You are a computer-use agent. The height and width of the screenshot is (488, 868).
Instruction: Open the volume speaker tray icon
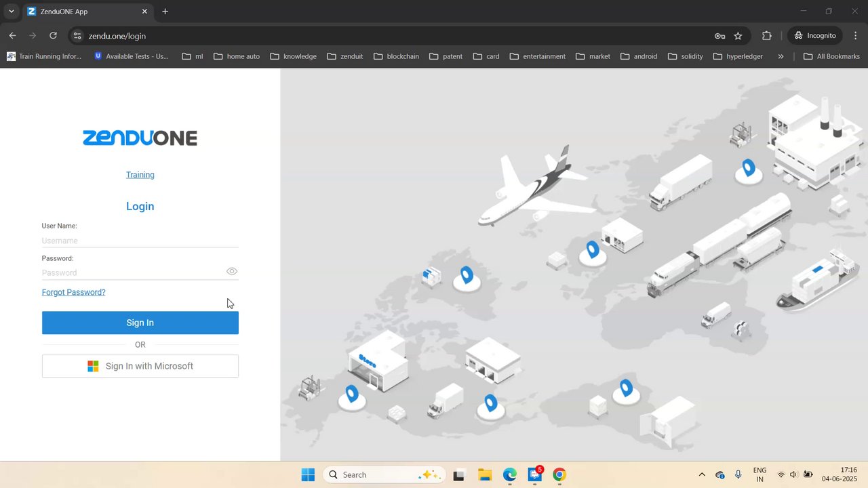tap(794, 474)
